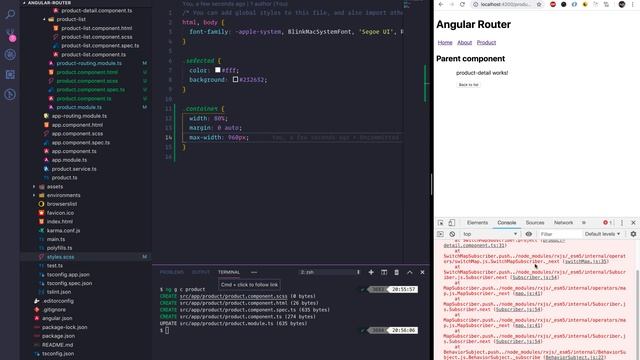Pick the #232632 background color swatch

point(236,80)
